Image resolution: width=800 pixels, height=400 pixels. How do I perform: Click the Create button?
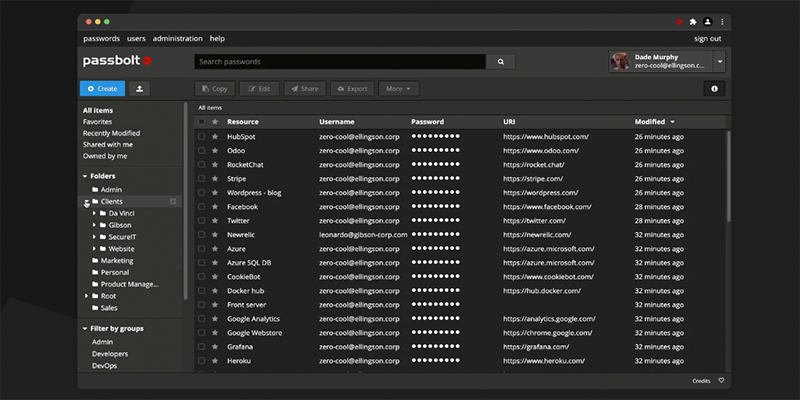click(102, 89)
